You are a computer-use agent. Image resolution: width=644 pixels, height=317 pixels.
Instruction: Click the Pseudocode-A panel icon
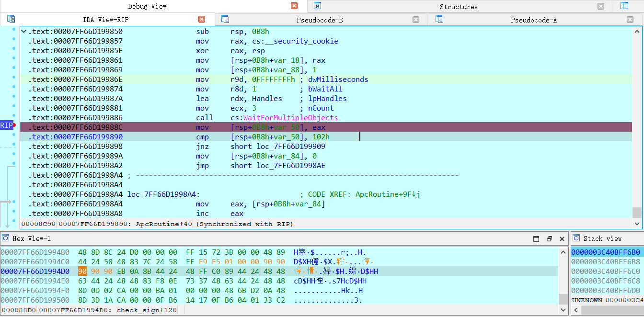439,19
